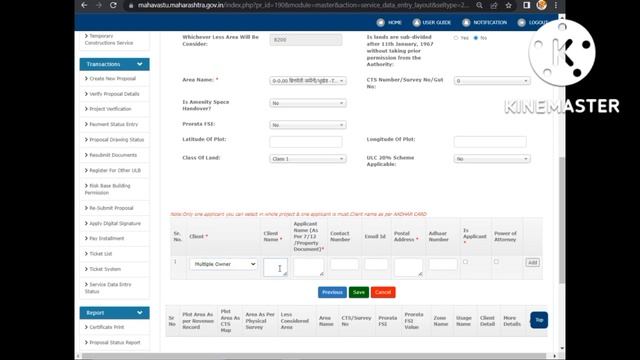Open USER GUIDE from top bar
Screen dimensions: 640x360
coord(432,22)
